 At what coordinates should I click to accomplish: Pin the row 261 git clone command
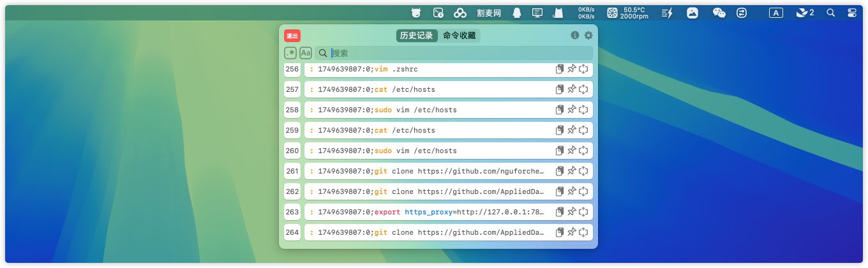tap(572, 171)
